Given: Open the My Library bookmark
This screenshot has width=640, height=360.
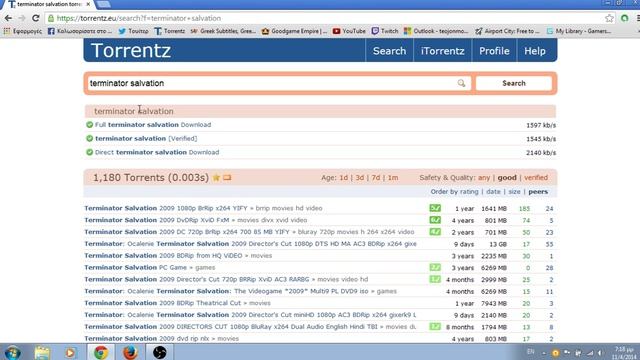Looking at the screenshot, I should tap(579, 31).
